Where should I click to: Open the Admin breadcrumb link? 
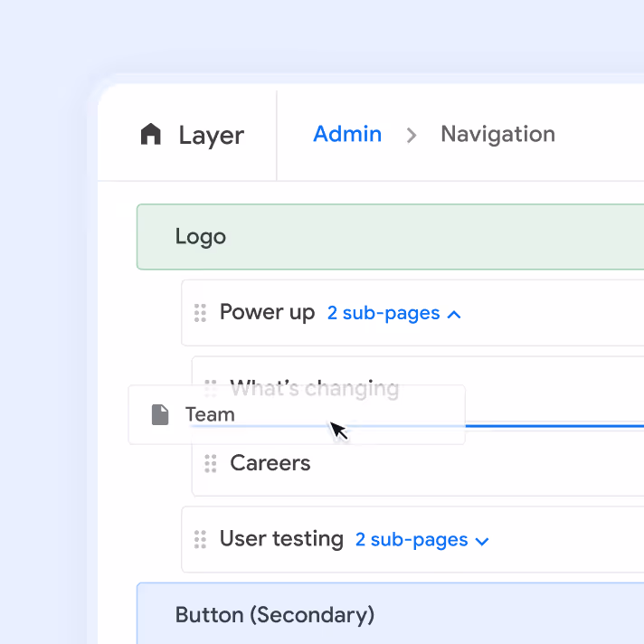click(x=347, y=134)
